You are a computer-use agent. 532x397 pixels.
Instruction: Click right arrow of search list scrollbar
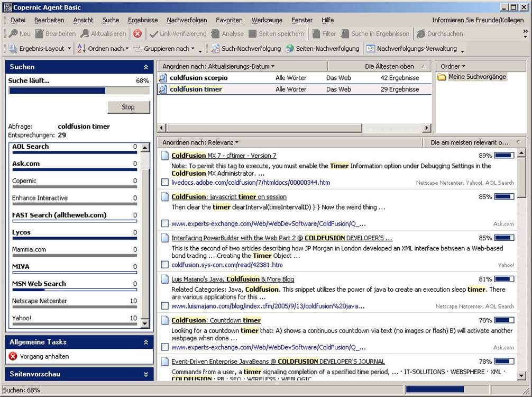coord(427,128)
